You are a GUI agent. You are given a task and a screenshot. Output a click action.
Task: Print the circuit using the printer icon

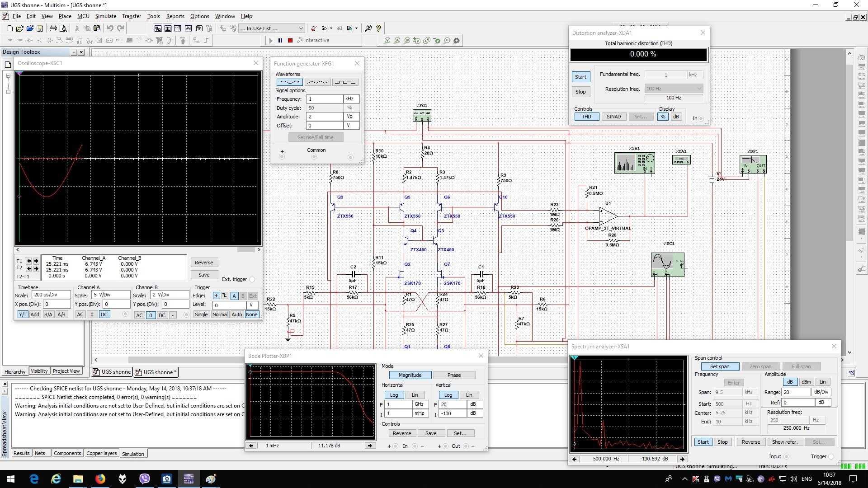point(53,28)
